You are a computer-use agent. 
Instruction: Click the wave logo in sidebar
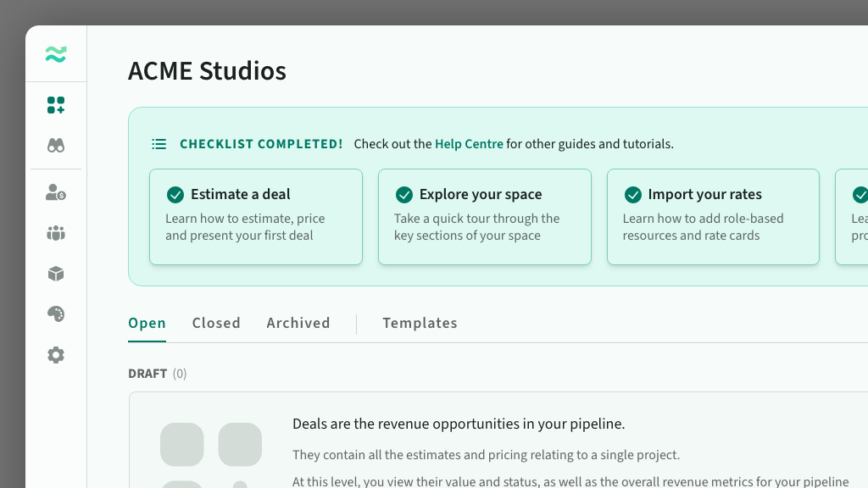coord(56,55)
